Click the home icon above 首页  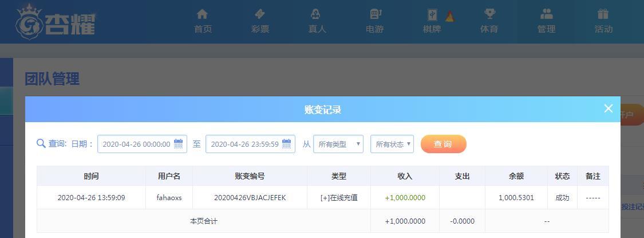click(x=202, y=14)
